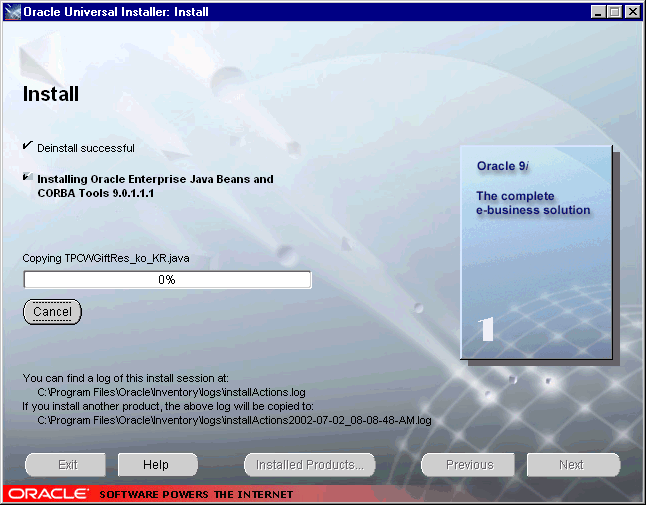Click "You can find a log of this install session at:" text
This screenshot has height=505, width=646.
click(x=125, y=378)
